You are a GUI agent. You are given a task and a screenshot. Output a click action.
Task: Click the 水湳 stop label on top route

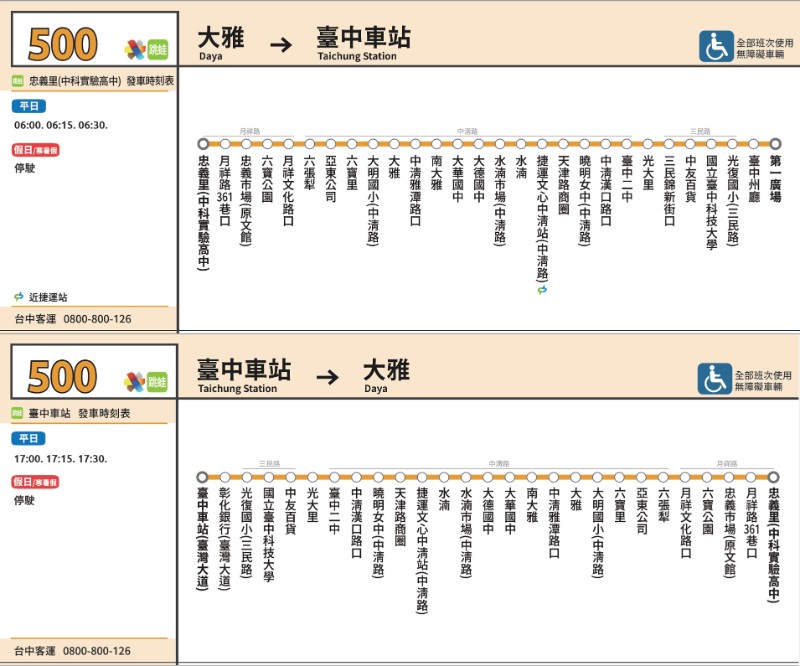[520, 166]
